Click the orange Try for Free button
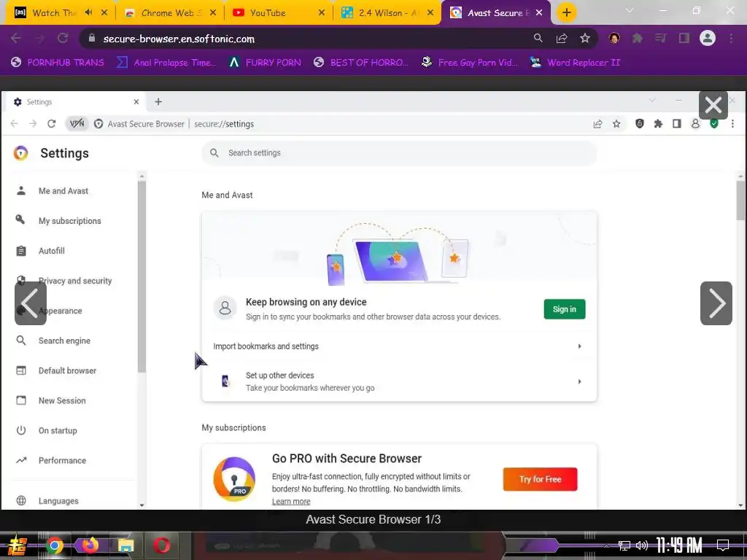 (541, 479)
